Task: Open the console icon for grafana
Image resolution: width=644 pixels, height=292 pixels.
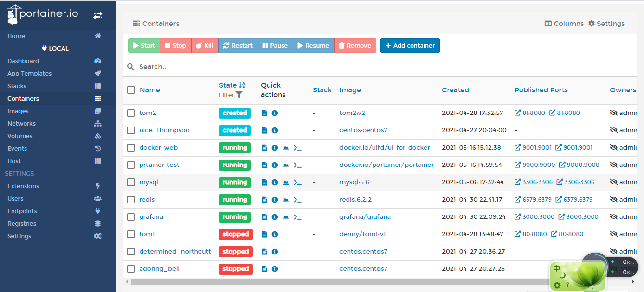Action: (297, 217)
